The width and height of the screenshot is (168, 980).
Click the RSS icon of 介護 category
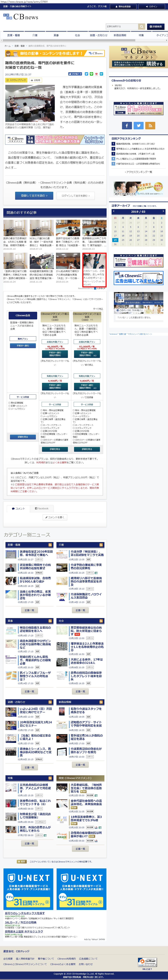coord(101,545)
